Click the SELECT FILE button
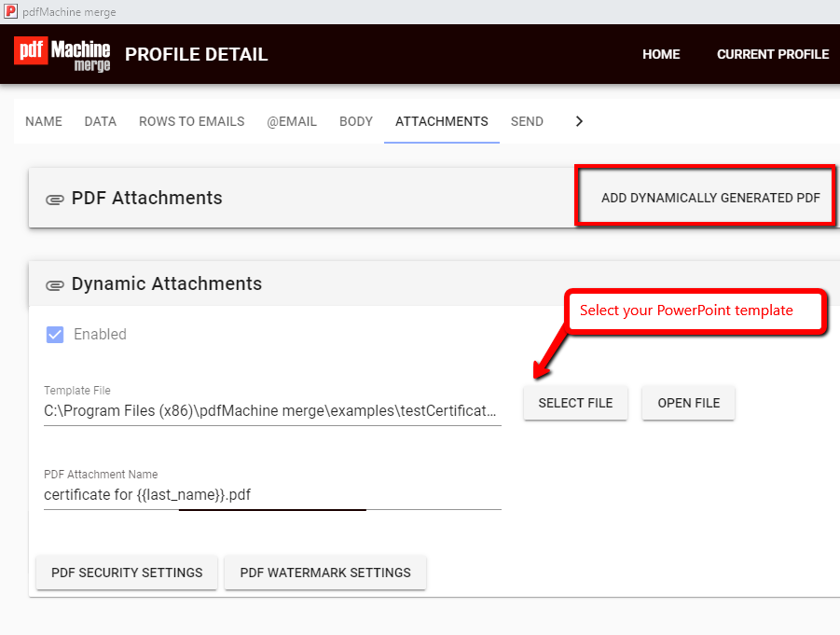This screenshot has height=635, width=840. (575, 403)
